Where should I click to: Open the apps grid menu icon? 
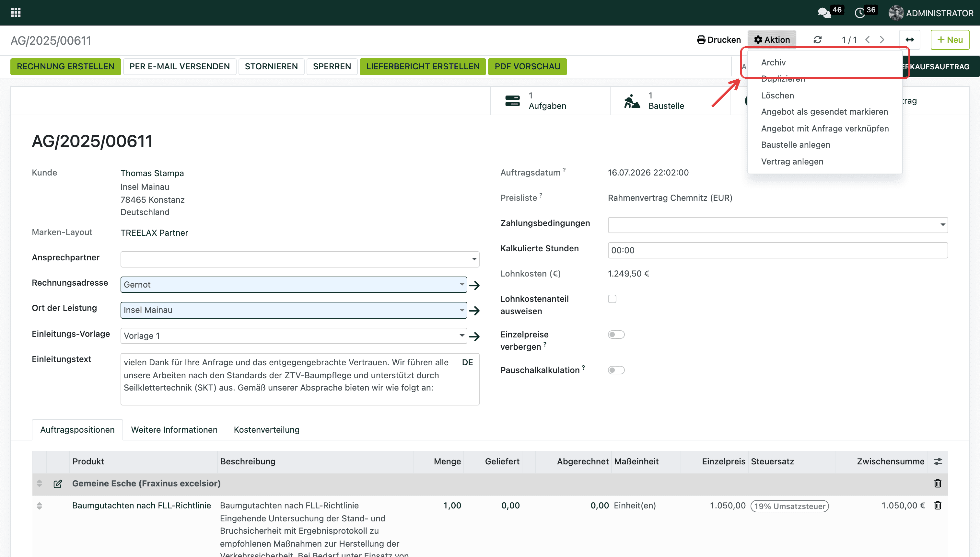(16, 13)
